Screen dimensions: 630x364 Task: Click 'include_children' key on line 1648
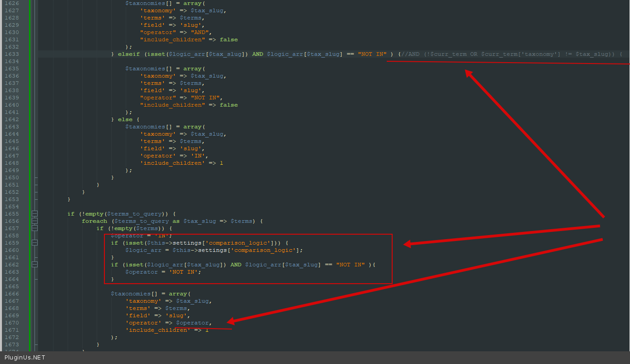pyautogui.click(x=171, y=163)
